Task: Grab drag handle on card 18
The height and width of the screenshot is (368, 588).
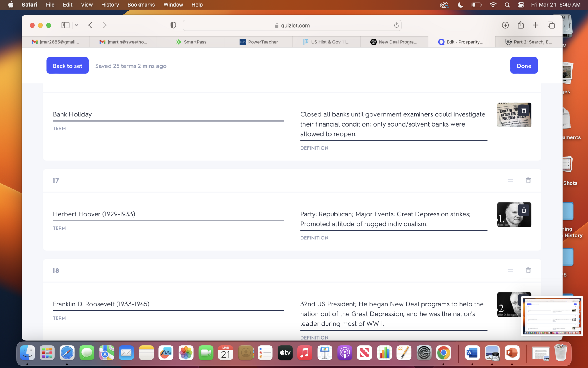Action: click(510, 270)
